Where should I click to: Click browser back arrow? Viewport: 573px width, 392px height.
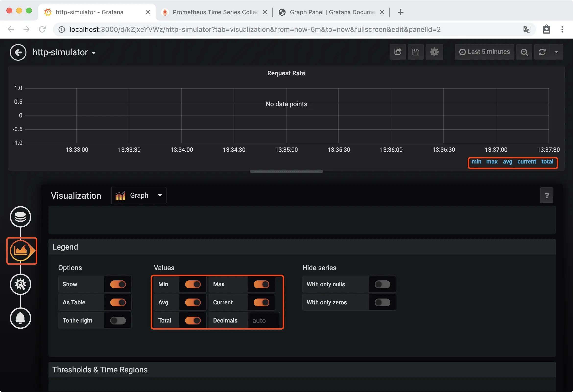coord(11,29)
